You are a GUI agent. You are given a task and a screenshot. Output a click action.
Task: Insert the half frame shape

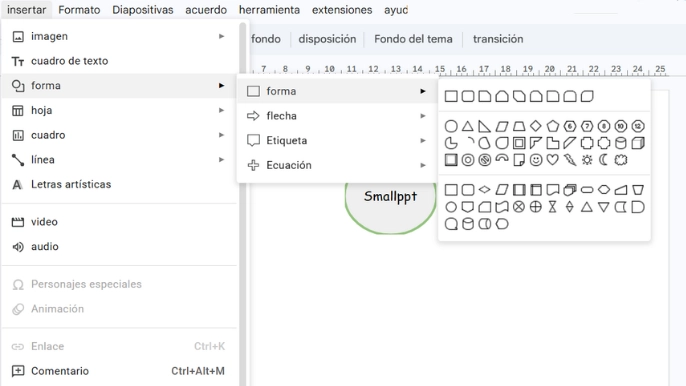pos(536,143)
